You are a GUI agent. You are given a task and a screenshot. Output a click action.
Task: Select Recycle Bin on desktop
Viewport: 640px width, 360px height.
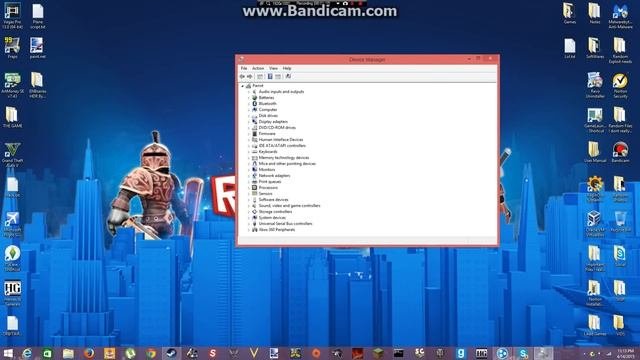(620, 222)
